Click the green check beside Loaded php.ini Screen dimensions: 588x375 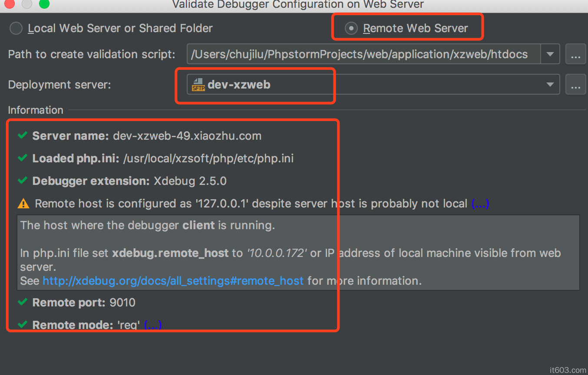(23, 158)
